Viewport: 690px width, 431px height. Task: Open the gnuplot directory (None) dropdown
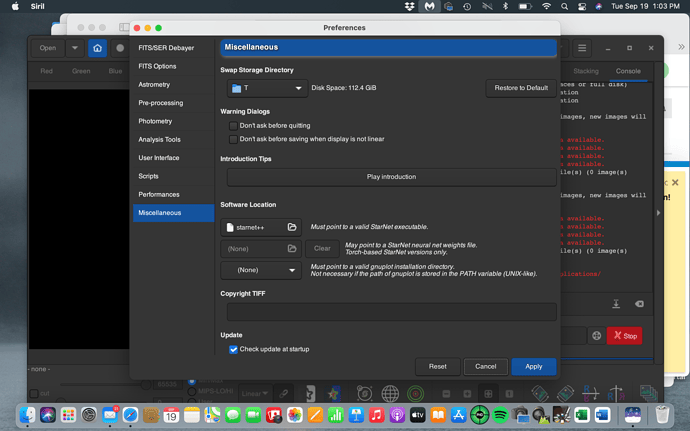coord(261,270)
